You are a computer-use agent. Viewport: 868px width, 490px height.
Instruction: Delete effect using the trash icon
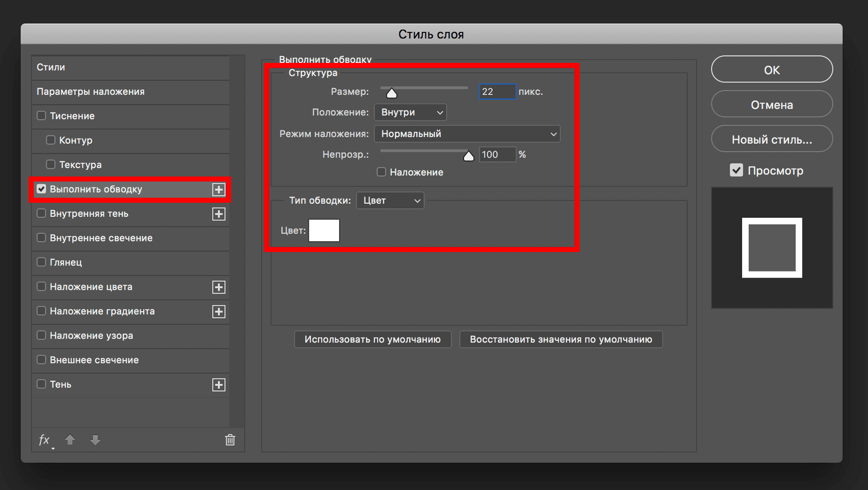pos(230,440)
